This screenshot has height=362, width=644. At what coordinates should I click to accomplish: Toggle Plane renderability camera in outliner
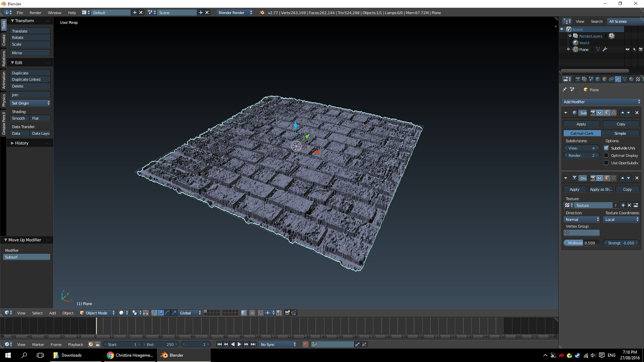tap(641, 49)
